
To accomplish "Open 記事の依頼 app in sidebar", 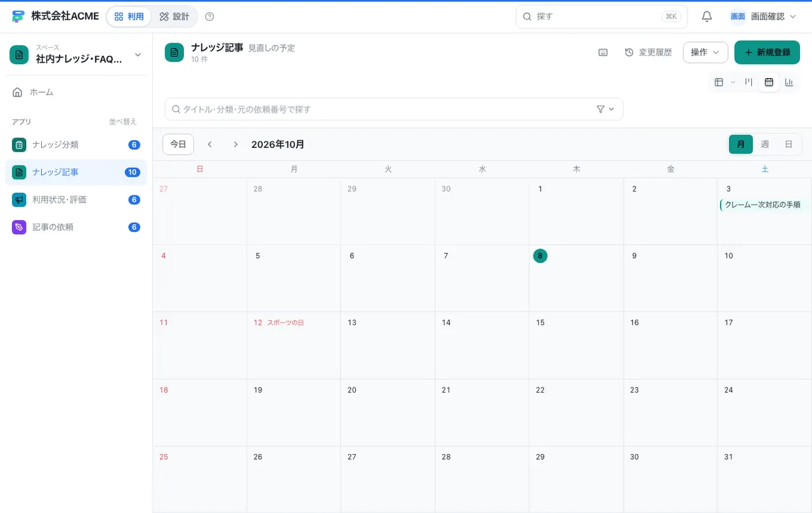I will pos(76,227).
